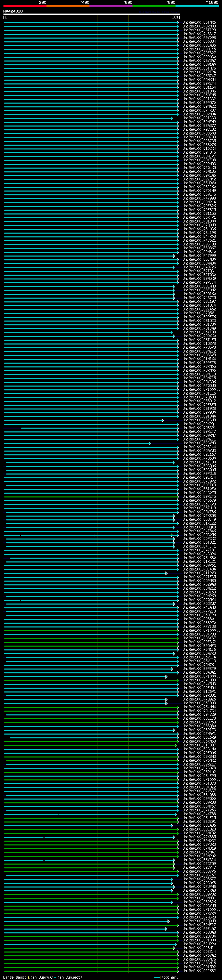
Task: Select the UniRef100_O45679 label
Action: (x=199, y=500)
